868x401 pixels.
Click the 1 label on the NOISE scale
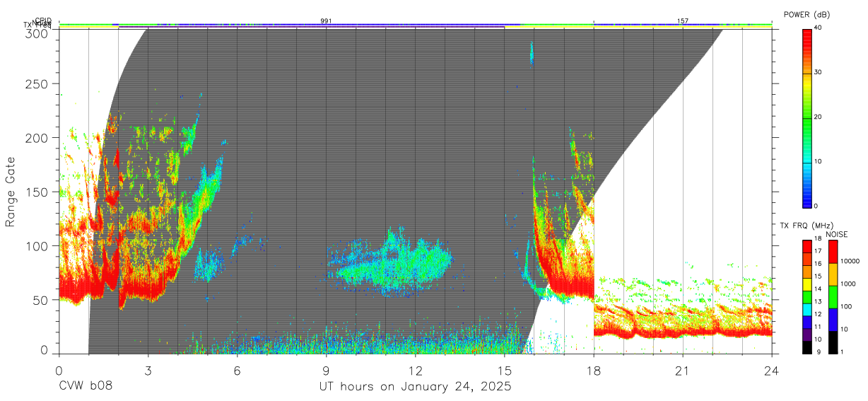(842, 351)
